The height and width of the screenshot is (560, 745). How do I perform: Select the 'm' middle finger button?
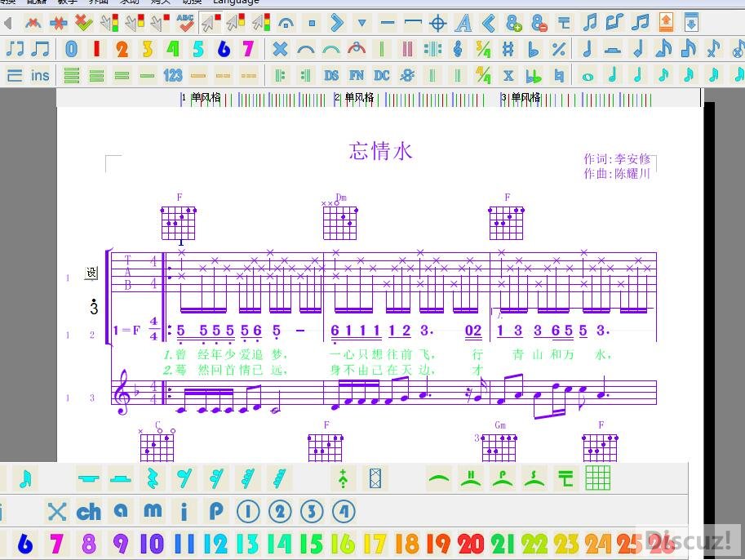(x=153, y=511)
